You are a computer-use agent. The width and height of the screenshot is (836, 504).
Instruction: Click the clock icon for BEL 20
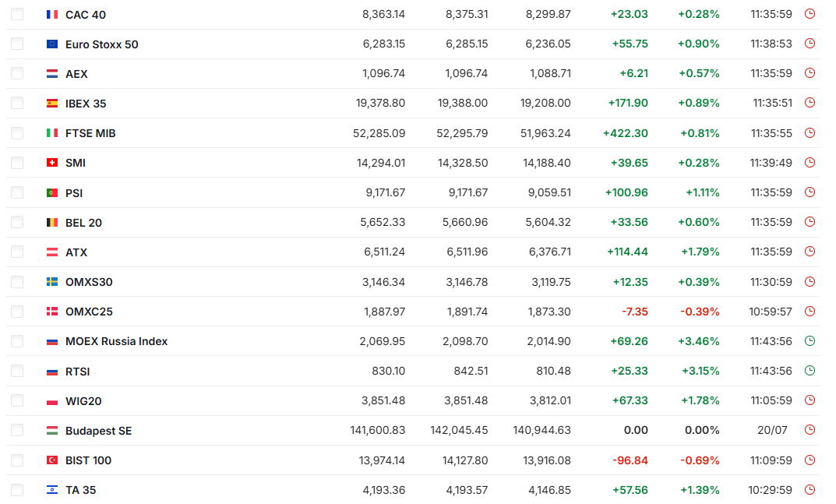coord(810,222)
